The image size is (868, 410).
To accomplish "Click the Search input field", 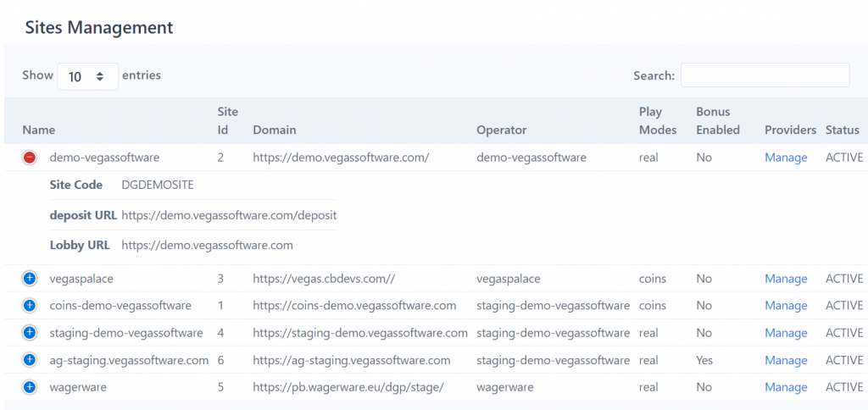I will [x=765, y=75].
